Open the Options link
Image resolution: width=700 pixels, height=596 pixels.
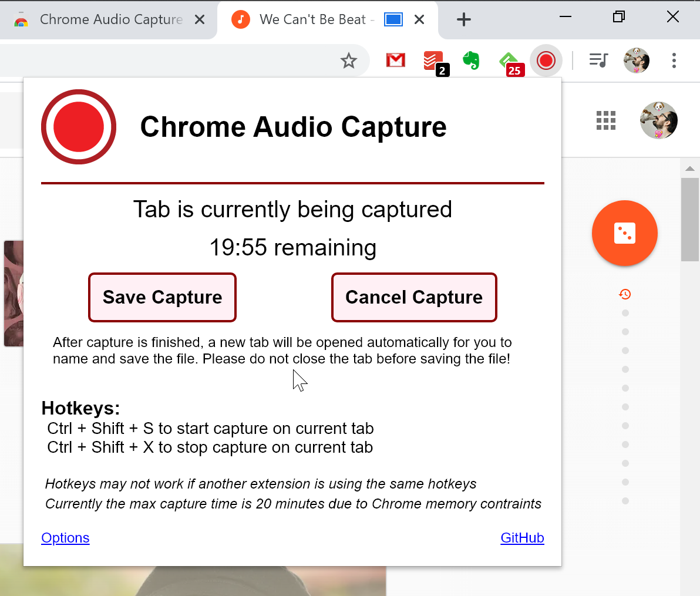tap(65, 538)
